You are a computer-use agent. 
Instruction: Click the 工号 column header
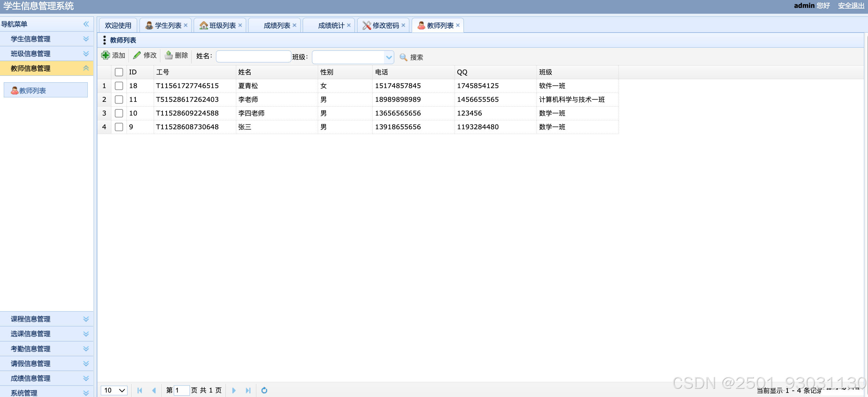(x=195, y=72)
